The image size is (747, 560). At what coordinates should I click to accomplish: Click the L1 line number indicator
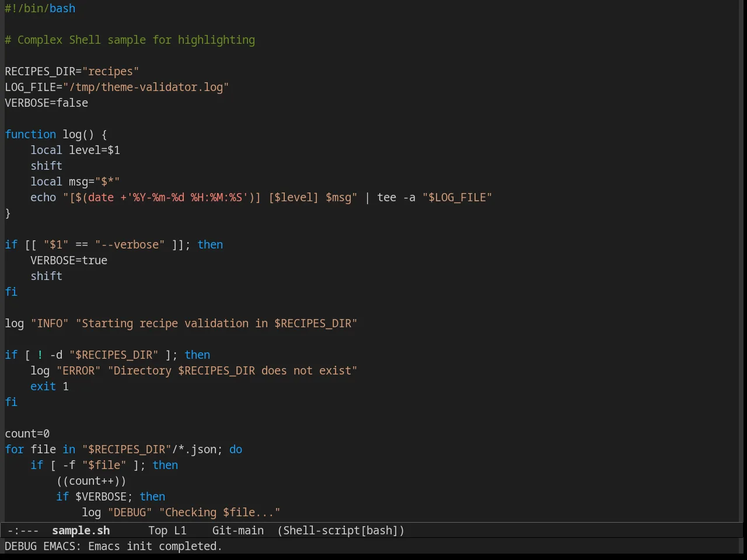click(180, 530)
